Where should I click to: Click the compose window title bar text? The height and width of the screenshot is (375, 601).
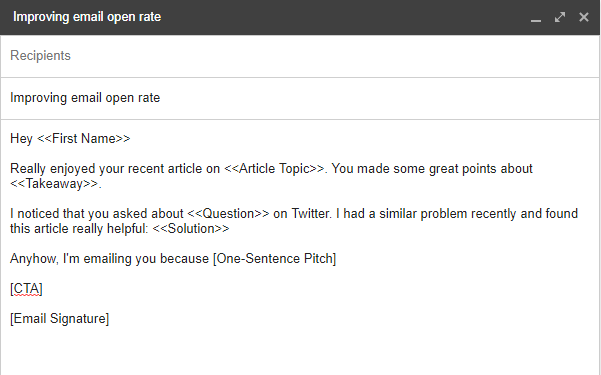coord(87,17)
